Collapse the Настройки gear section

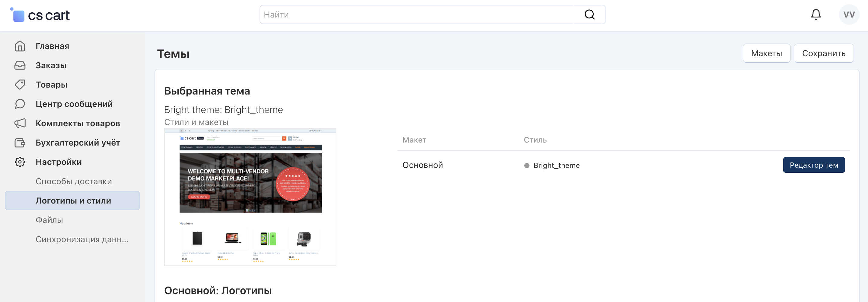[x=20, y=162]
